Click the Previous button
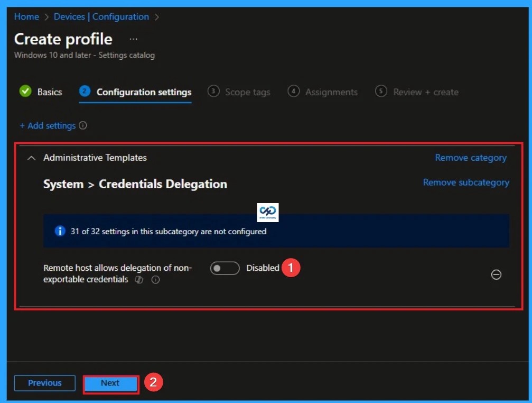Image resolution: width=532 pixels, height=403 pixels. [x=44, y=383]
